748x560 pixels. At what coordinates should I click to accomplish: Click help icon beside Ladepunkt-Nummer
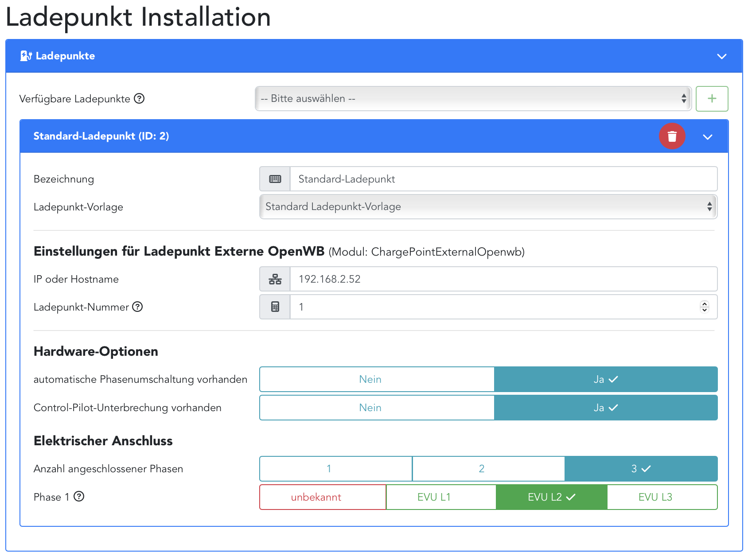tap(138, 307)
